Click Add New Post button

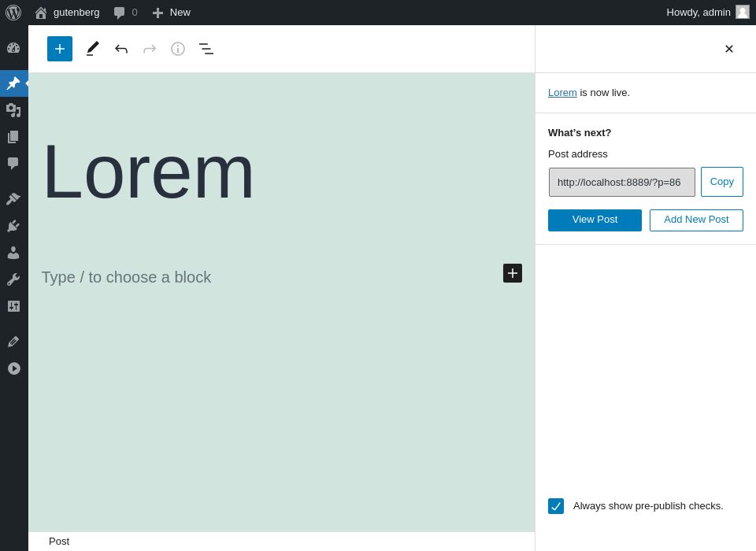[696, 220]
